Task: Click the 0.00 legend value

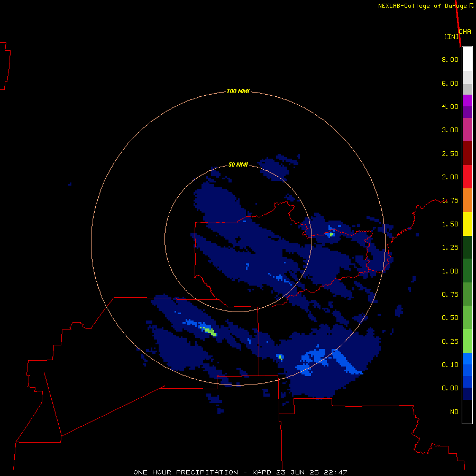Action: pos(450,388)
